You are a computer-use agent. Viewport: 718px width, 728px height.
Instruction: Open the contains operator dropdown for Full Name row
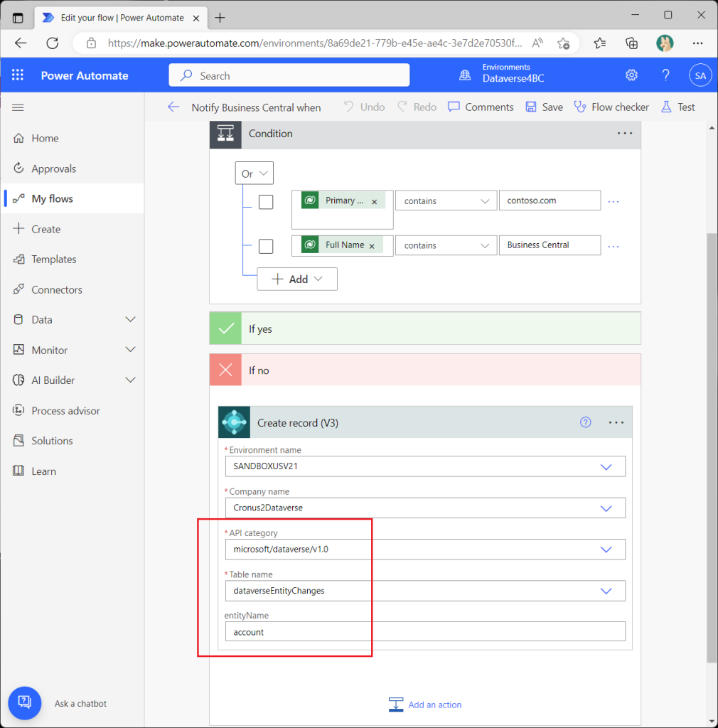pyautogui.click(x=446, y=245)
